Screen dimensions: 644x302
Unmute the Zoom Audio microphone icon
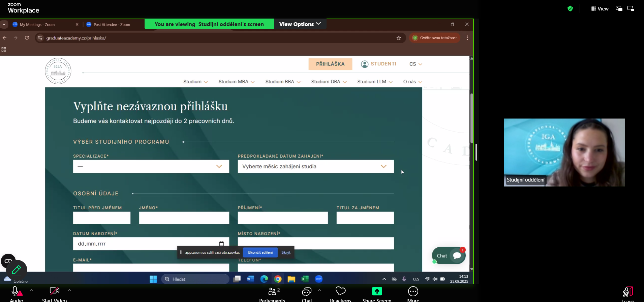pos(16,292)
